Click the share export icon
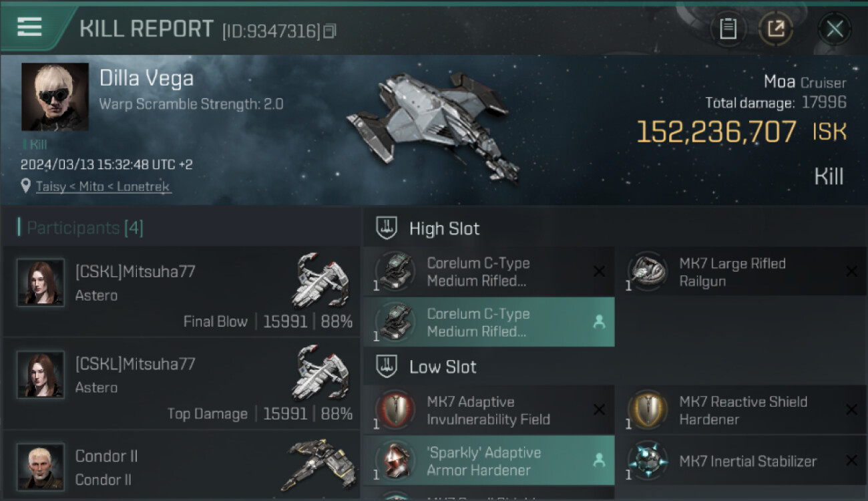The height and width of the screenshot is (501, 868). [x=776, y=29]
